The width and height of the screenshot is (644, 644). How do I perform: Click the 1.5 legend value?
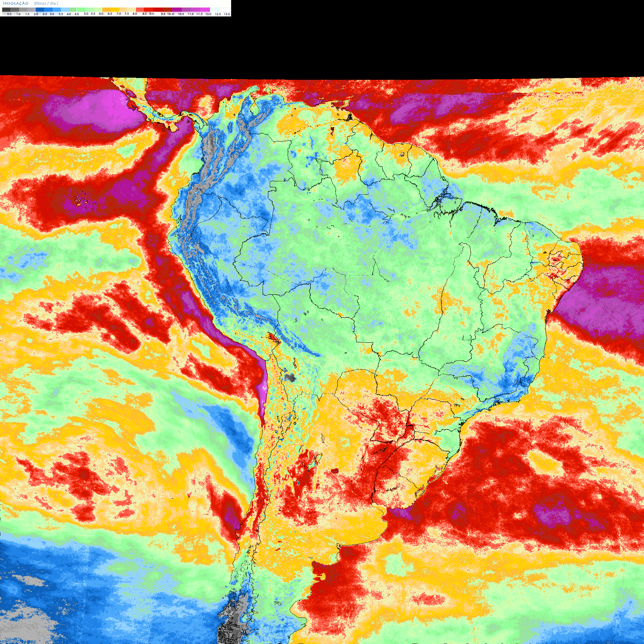point(28,14)
